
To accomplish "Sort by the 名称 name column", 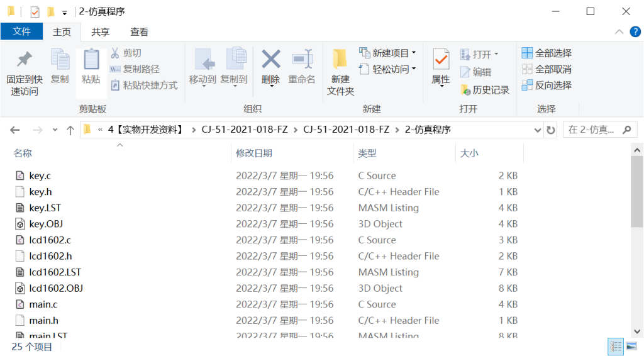I will pos(23,153).
